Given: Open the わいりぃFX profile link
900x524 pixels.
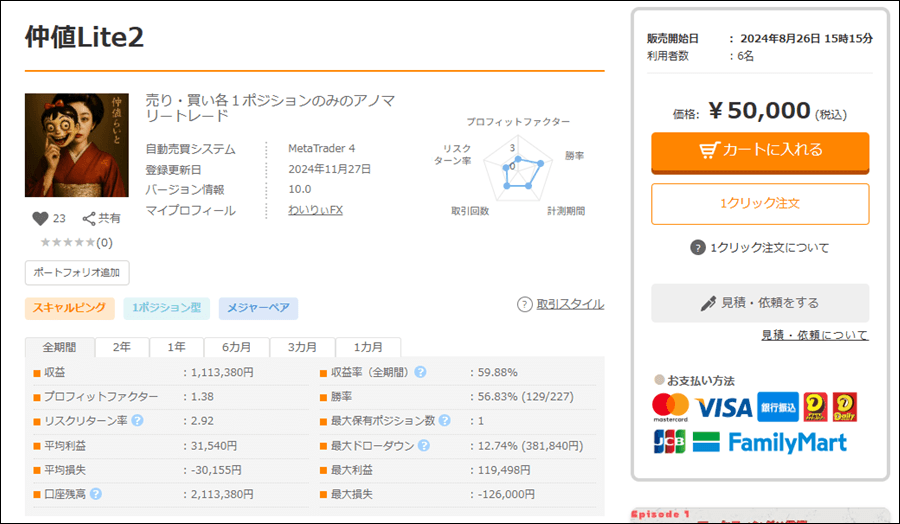Looking at the screenshot, I should pos(315,210).
